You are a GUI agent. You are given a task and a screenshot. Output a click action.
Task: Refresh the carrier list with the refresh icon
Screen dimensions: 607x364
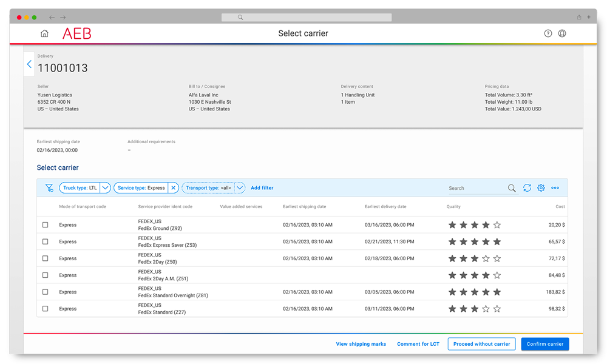tap(527, 188)
